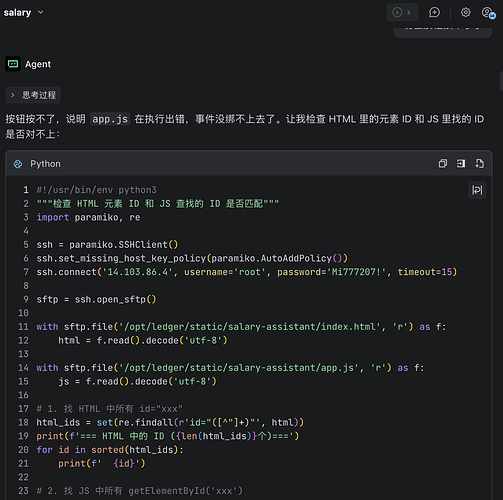Click the Python language icon in code header
The height and width of the screenshot is (500, 503).
(x=18, y=164)
